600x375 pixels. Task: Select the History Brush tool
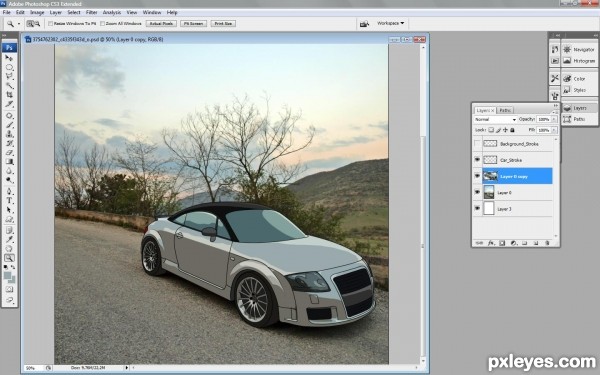pyautogui.click(x=9, y=143)
